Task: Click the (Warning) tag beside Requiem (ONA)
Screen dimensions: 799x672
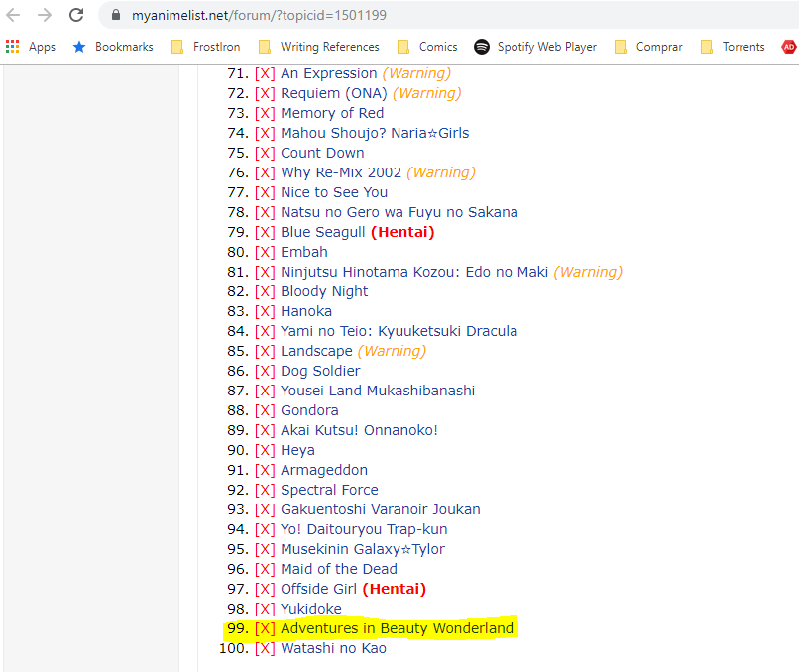Action: (x=427, y=93)
